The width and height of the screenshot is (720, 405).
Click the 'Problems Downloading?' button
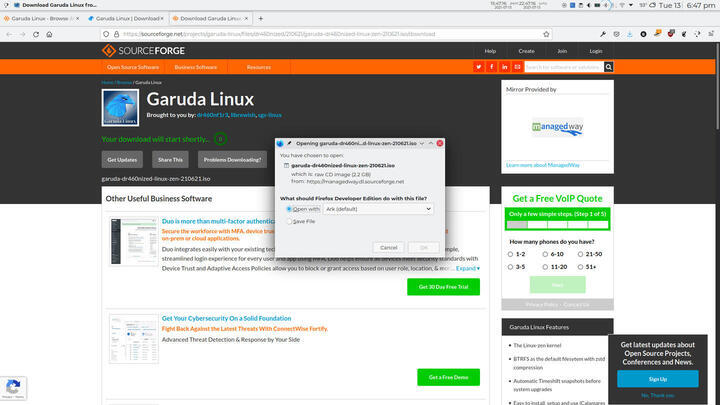(x=232, y=160)
